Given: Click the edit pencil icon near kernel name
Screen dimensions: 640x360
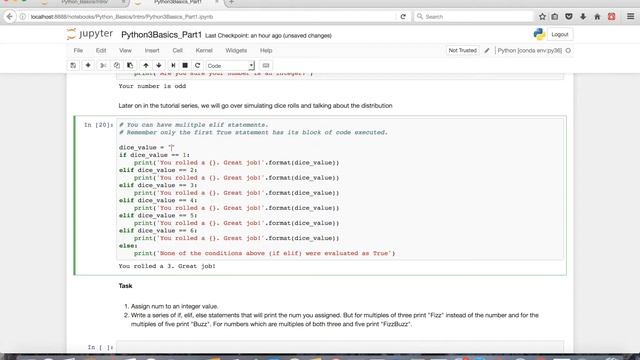Looking at the screenshot, I should pyautogui.click(x=487, y=50).
